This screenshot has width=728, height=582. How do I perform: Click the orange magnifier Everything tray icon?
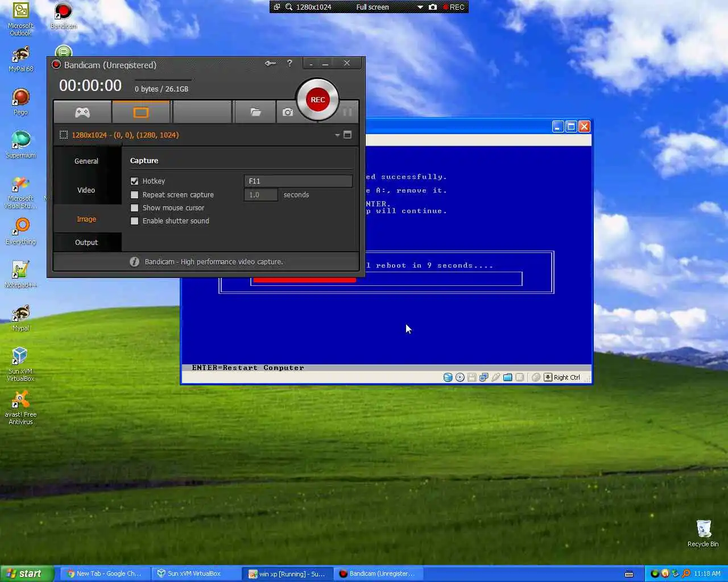pyautogui.click(x=686, y=573)
